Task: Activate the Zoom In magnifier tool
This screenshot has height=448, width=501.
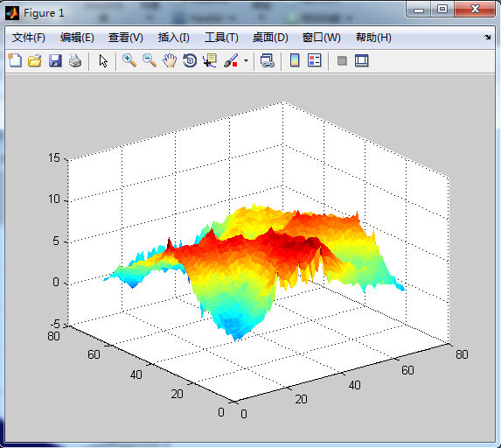Action: click(129, 60)
